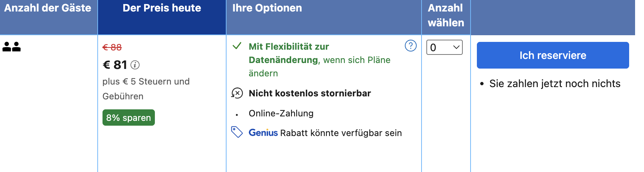The width and height of the screenshot is (644, 172).
Task: Click "Mit Flexibilität zur Datenänderung" text
Action: point(289,53)
